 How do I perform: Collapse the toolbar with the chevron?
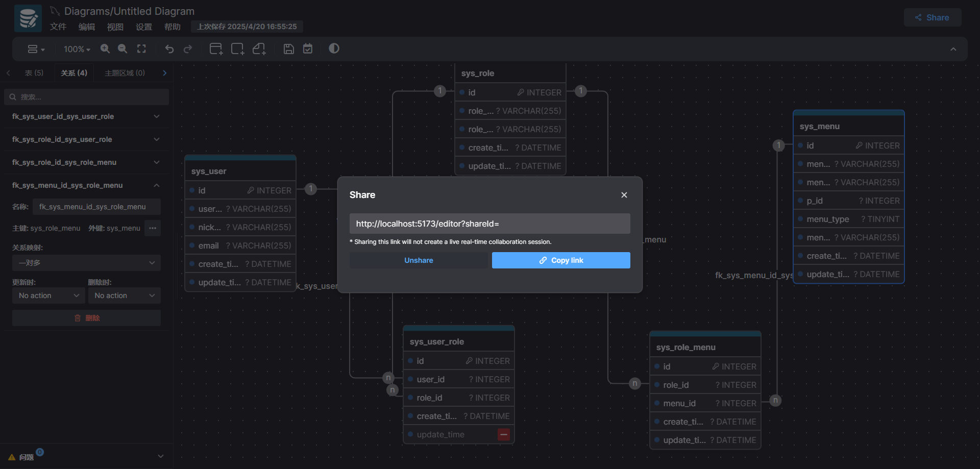click(953, 49)
